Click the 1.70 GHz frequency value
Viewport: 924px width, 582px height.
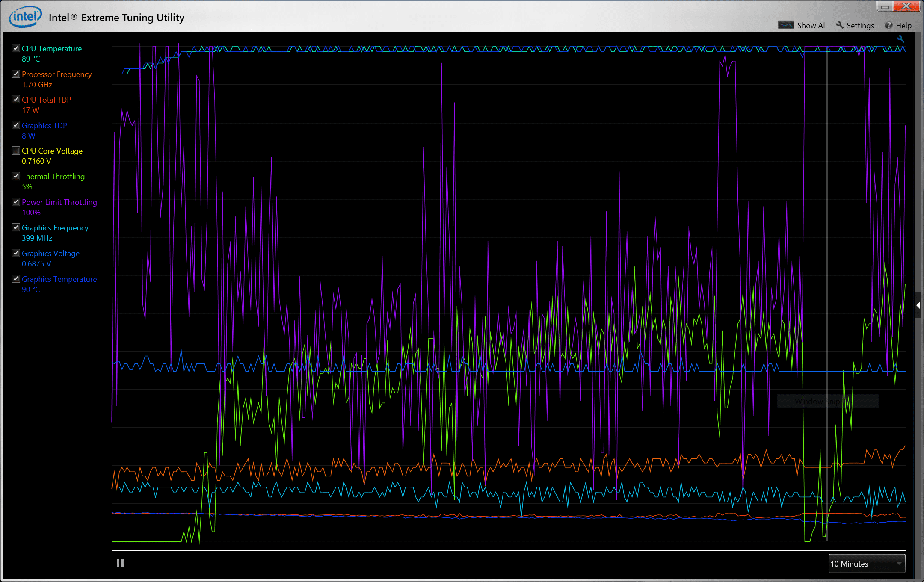37,85
